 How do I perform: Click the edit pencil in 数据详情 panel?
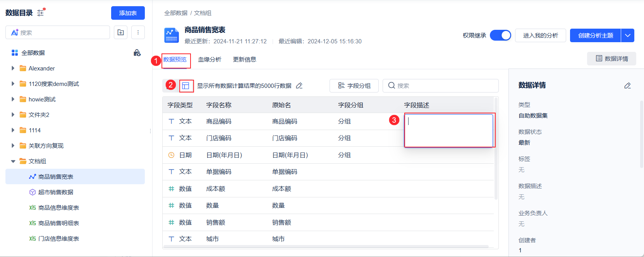pos(627,86)
